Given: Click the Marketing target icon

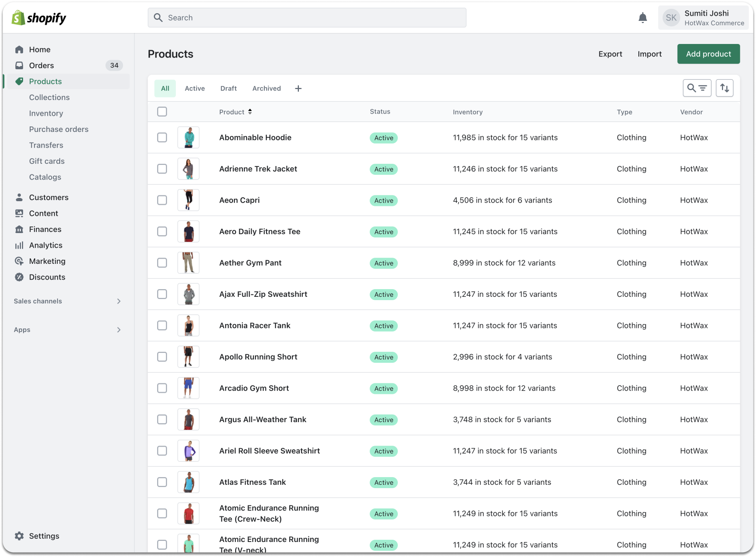Looking at the screenshot, I should (19, 261).
